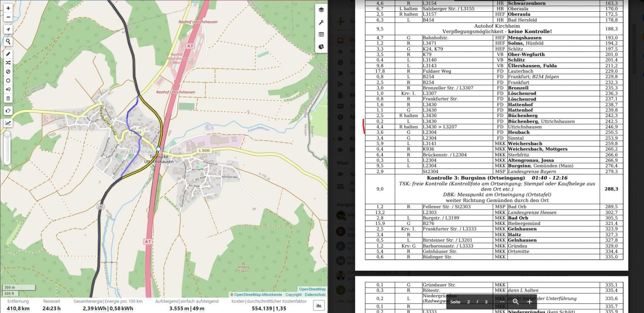Click the locate-me arrow icon
The height and width of the screenshot is (313, 644).
coord(8,29)
